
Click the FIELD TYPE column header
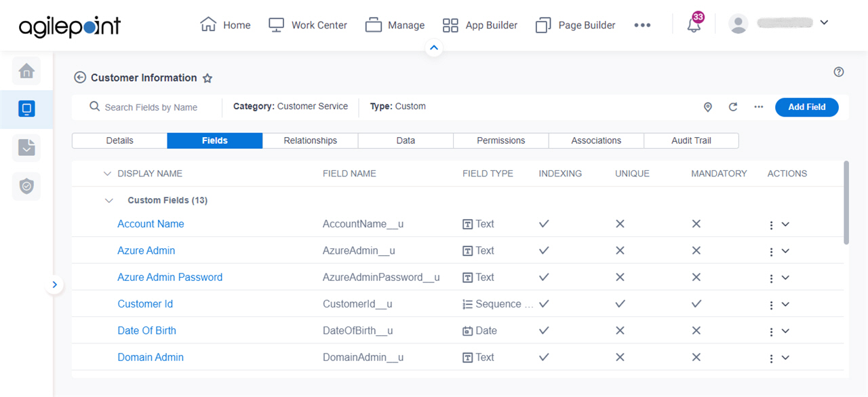click(488, 174)
